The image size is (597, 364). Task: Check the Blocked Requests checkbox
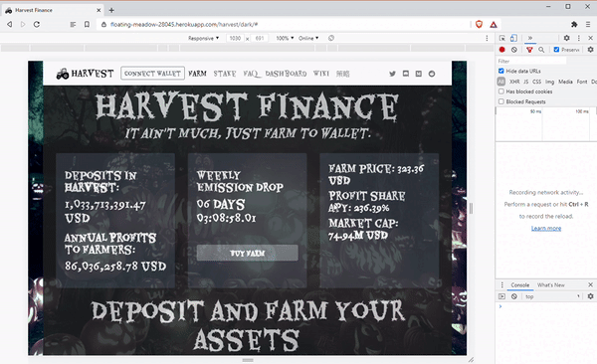pyautogui.click(x=501, y=101)
